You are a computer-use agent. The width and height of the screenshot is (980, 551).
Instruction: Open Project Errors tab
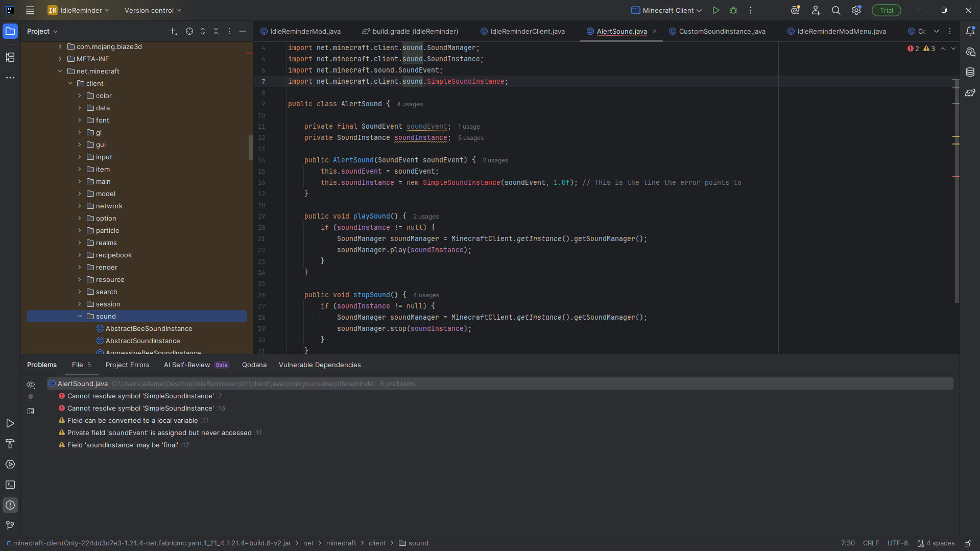pyautogui.click(x=128, y=365)
